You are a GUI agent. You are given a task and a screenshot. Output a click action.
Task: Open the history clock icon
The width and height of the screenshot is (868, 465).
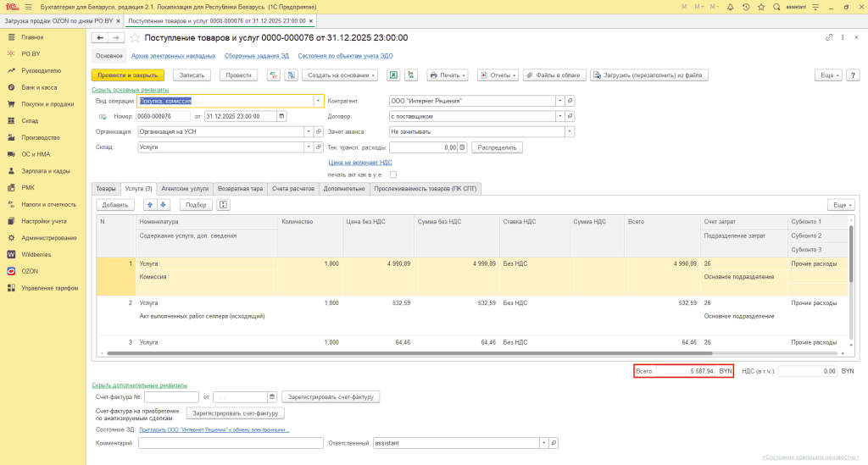[746, 7]
